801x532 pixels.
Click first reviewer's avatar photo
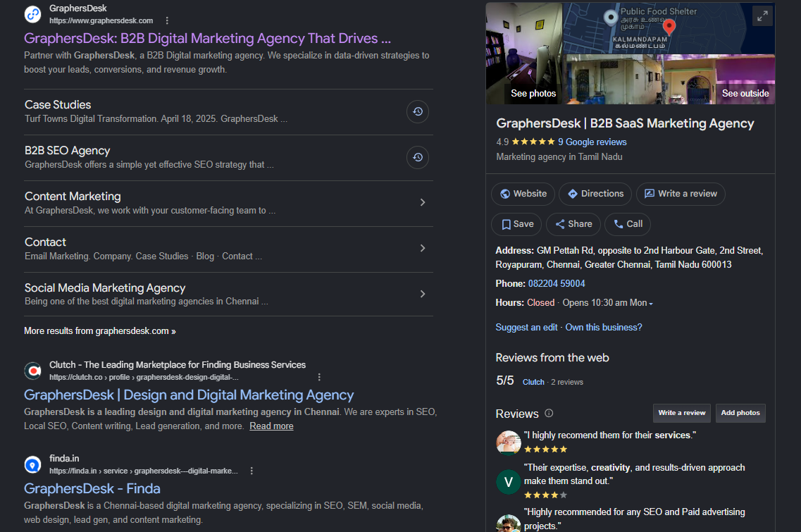(509, 442)
